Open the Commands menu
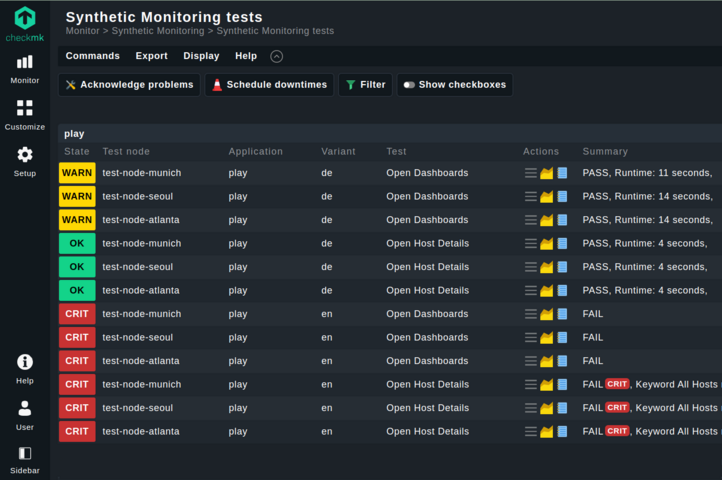 pos(92,56)
